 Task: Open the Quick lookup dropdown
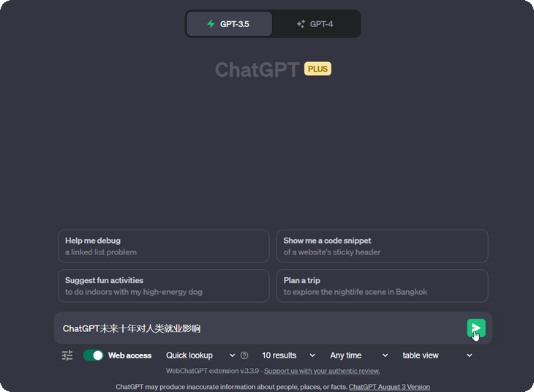(x=200, y=355)
